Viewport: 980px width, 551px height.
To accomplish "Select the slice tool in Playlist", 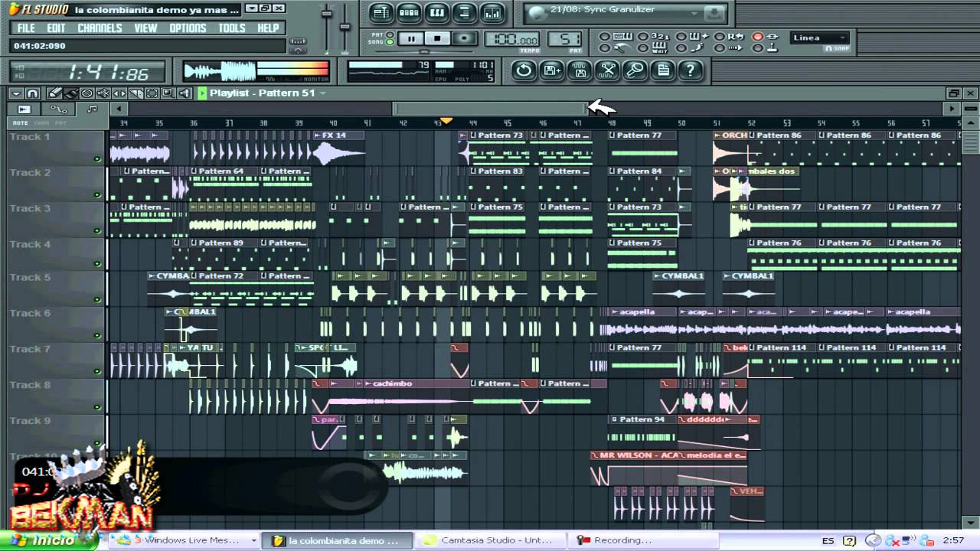I will tap(136, 93).
